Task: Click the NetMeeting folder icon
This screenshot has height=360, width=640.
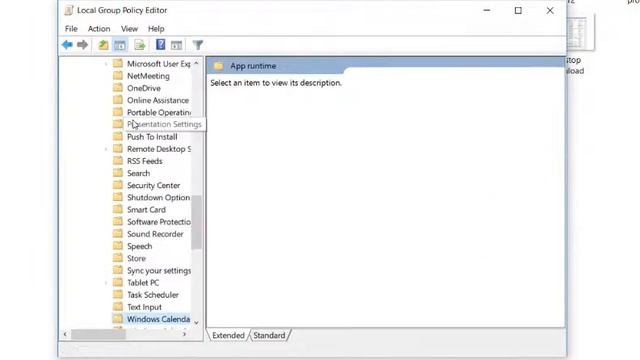Action: click(118, 76)
